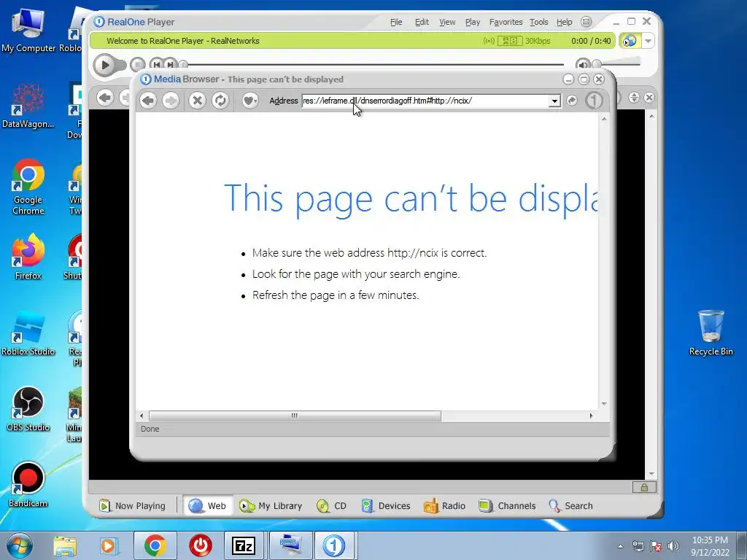The width and height of the screenshot is (747, 560).
Task: Refresh the Media Browser page
Action: [x=220, y=101]
